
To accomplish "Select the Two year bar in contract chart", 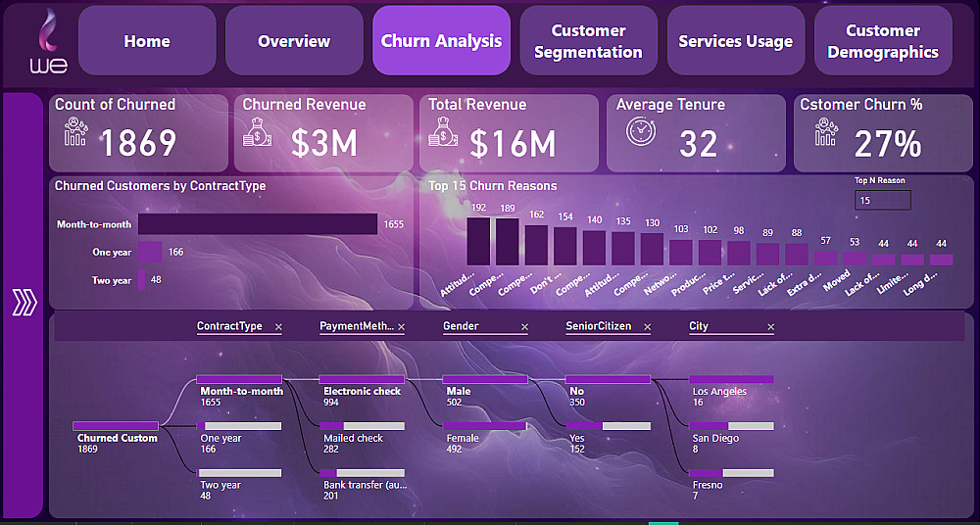I will tap(141, 280).
